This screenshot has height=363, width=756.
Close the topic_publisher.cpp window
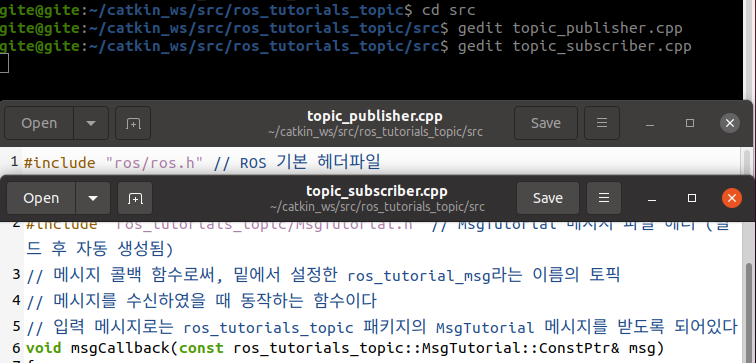pos(730,123)
